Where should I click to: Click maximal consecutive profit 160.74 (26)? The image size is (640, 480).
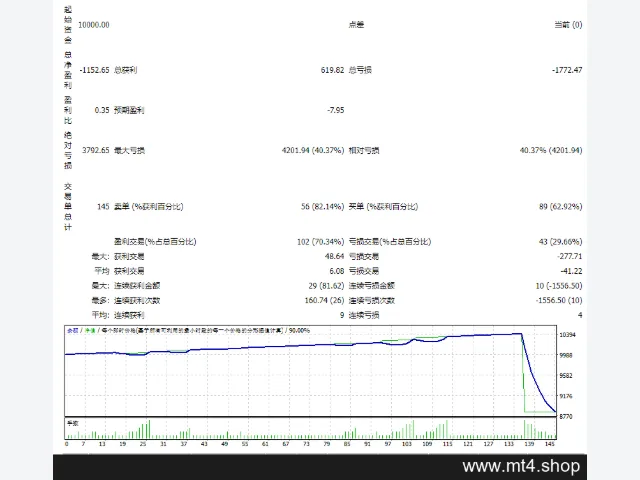(324, 300)
